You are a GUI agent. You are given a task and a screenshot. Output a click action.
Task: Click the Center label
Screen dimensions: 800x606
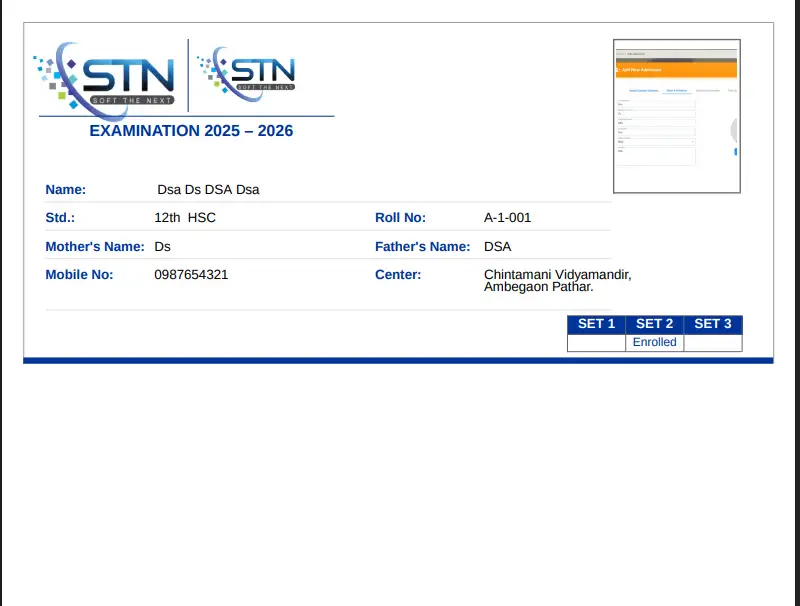click(x=398, y=274)
